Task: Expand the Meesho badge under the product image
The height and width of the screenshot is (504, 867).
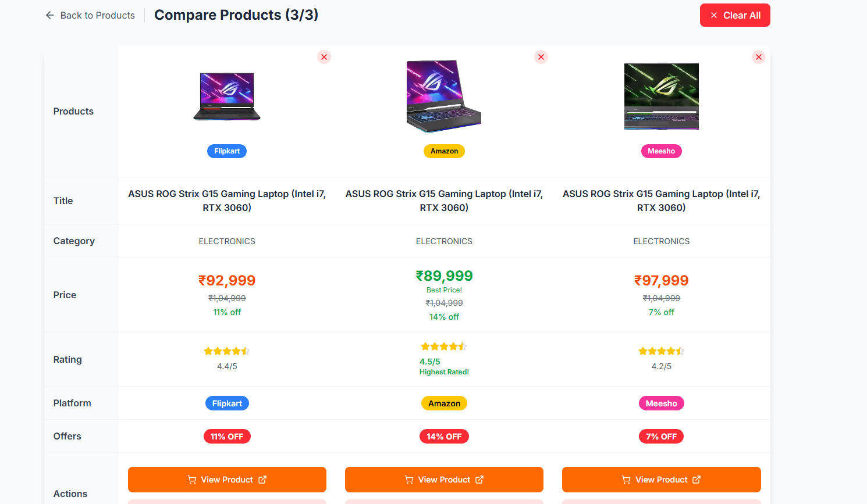Action: point(661,151)
